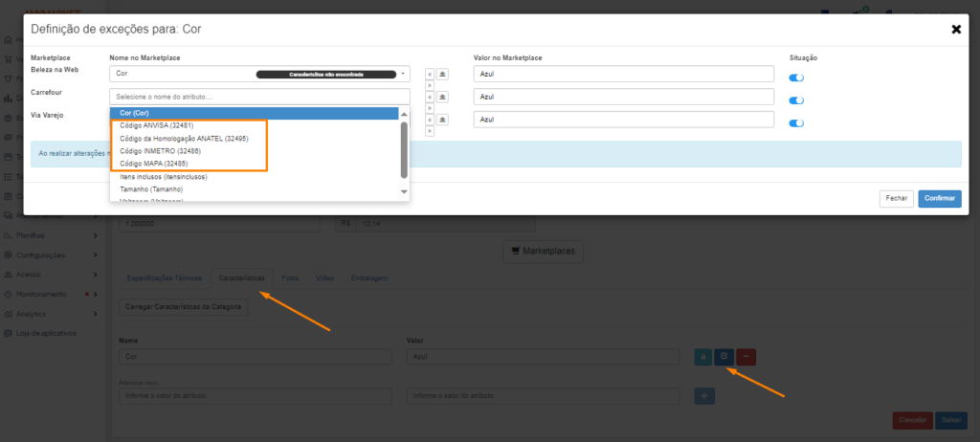The image size is (980, 442).
Task: Select Código INMETRO (32486) option
Action: click(x=255, y=151)
